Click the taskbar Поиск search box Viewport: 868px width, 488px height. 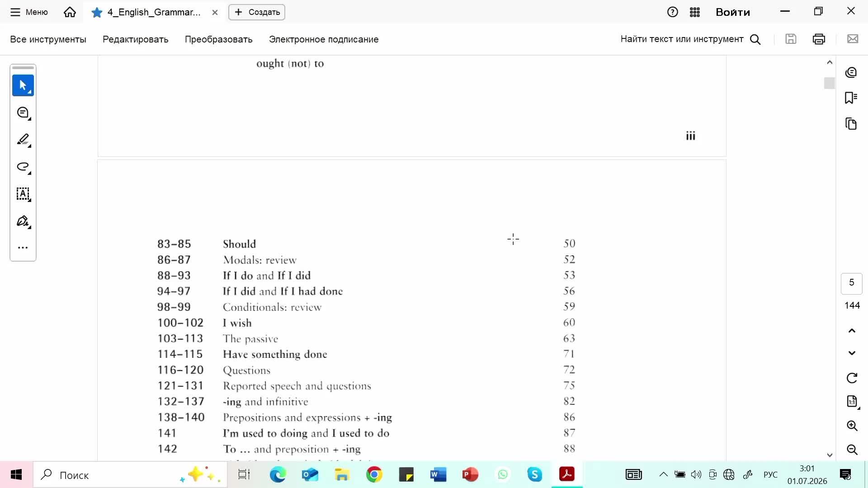(130, 475)
